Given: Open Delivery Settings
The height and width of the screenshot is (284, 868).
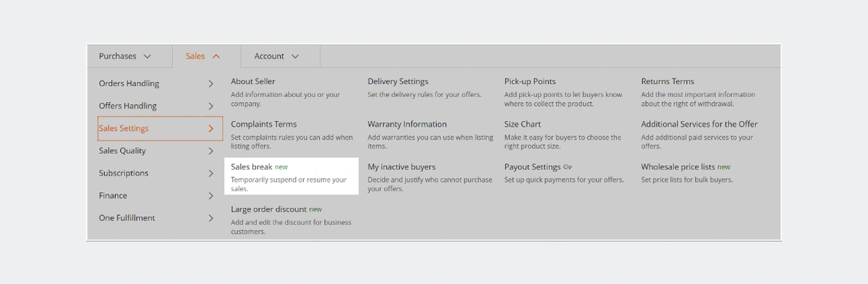Looking at the screenshot, I should click(398, 81).
